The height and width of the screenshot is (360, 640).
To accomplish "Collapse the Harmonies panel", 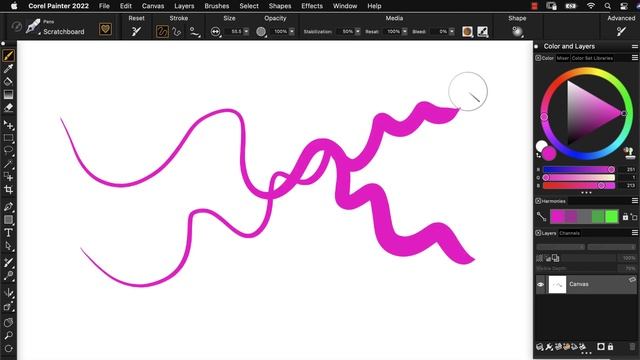I will click(x=538, y=201).
